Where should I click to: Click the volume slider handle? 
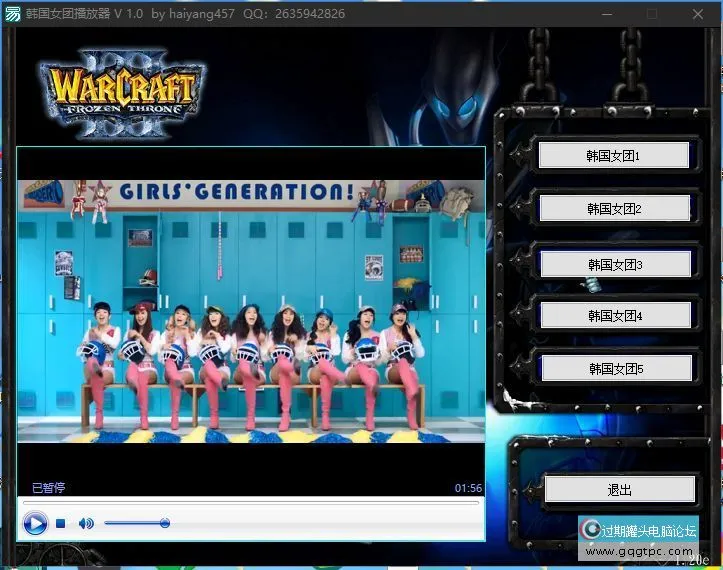click(165, 523)
